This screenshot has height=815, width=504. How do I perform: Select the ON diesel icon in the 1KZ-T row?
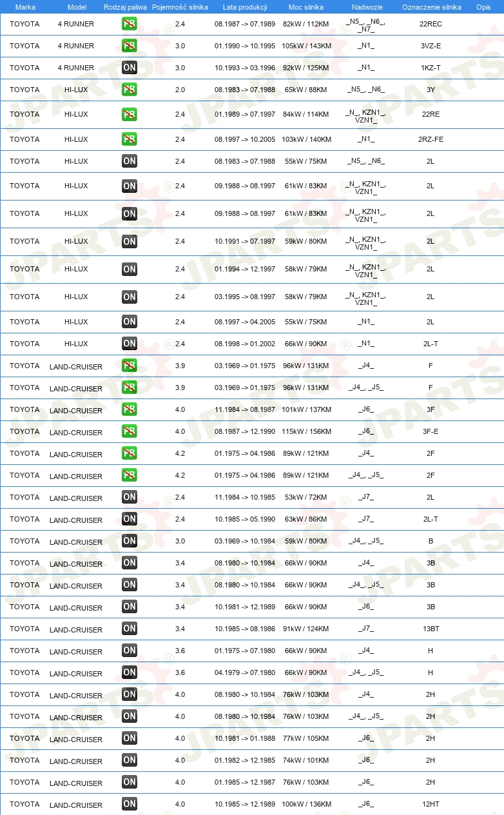click(129, 68)
